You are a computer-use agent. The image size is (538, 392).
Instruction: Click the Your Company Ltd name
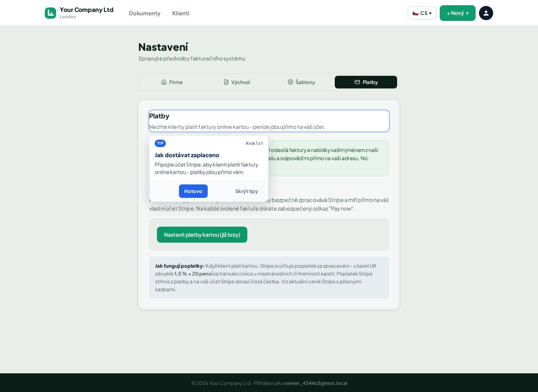coord(87,10)
